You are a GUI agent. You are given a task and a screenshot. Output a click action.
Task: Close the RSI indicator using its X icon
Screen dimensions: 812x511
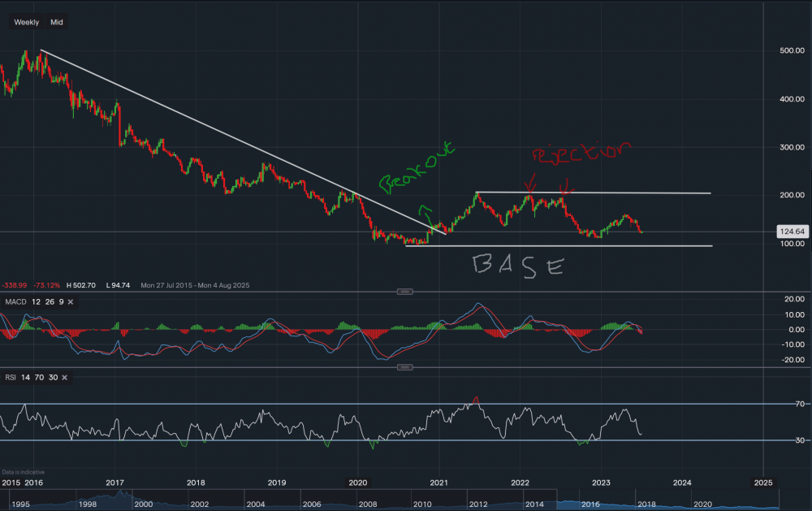pyautogui.click(x=65, y=378)
